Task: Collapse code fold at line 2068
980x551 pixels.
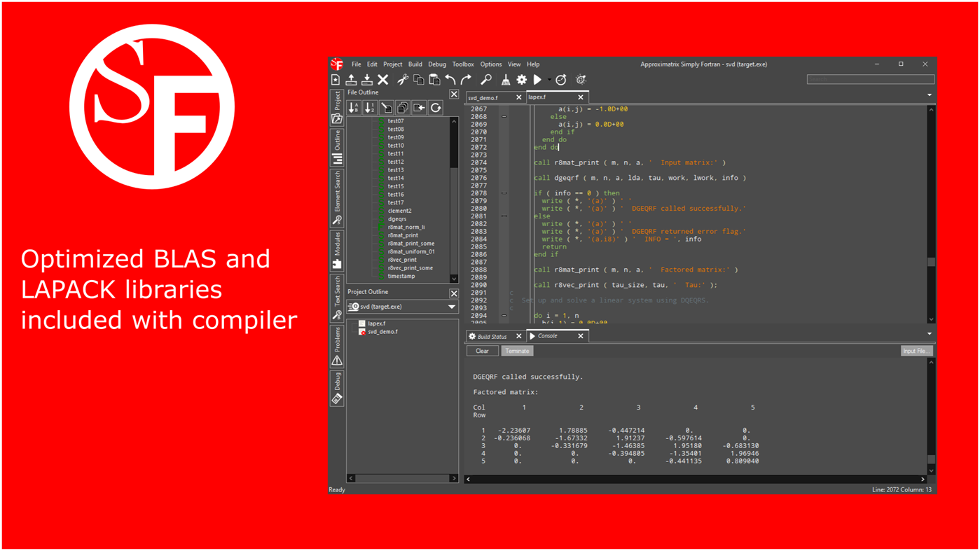Action: (x=504, y=117)
